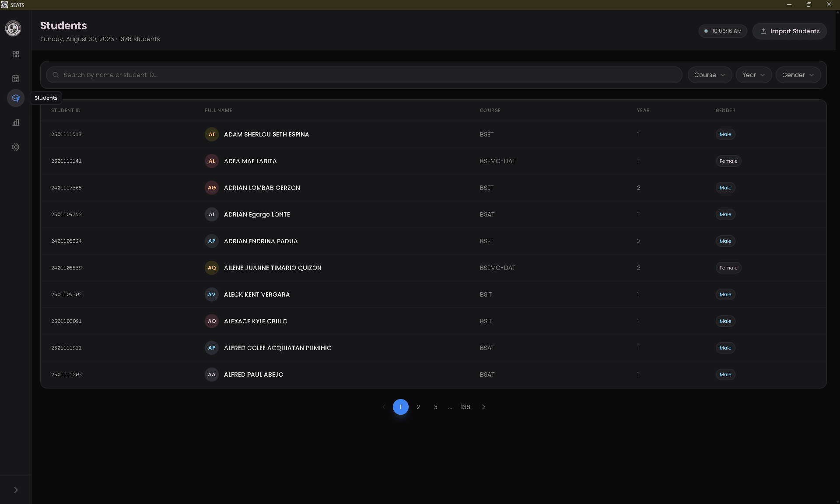Open the calendar icon in sidebar
840x504 pixels.
point(16,79)
